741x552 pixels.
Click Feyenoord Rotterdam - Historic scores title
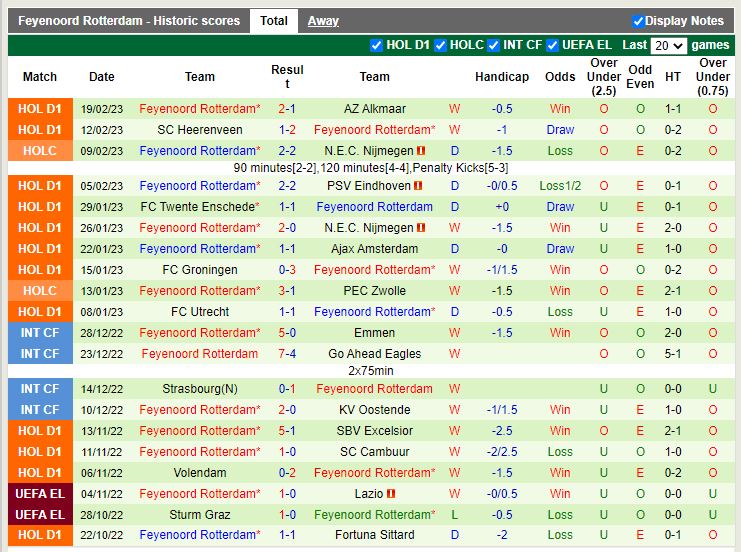tap(129, 21)
